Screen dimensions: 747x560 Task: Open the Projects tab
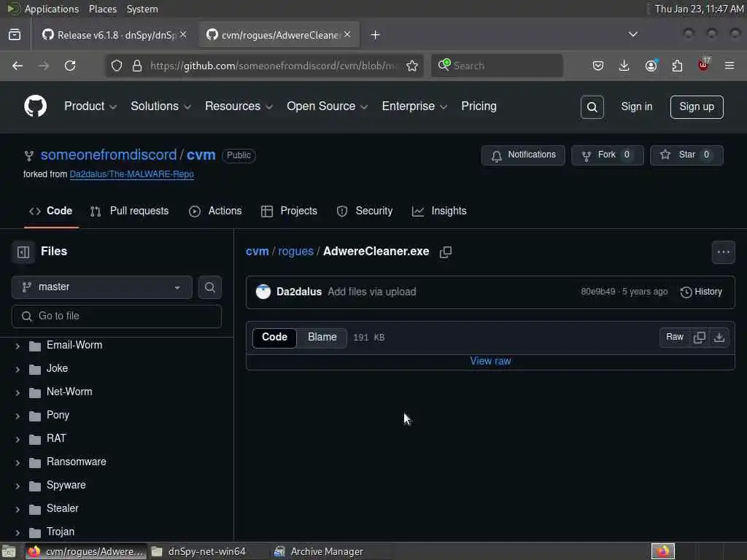(289, 211)
